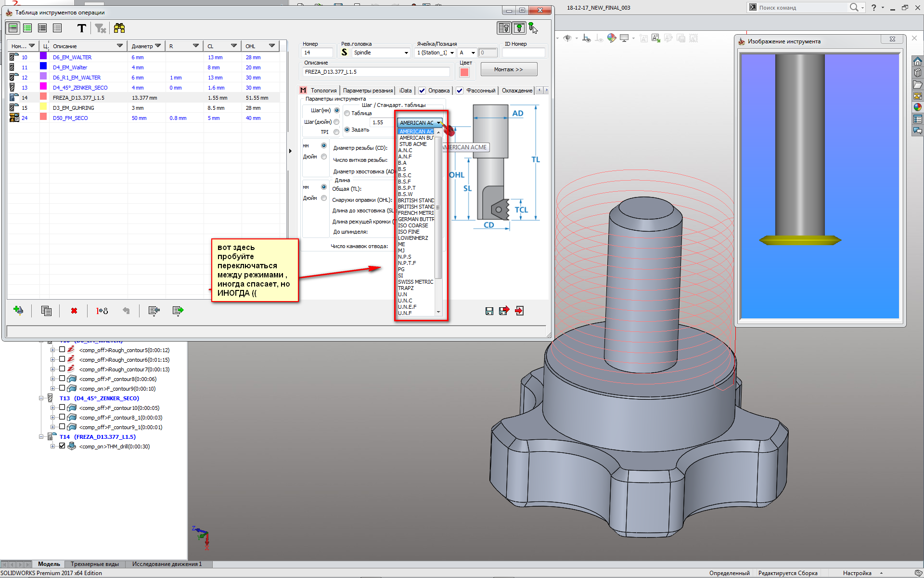Enable the Оправка checkbox
Screen dimensions: 924x578
point(422,91)
